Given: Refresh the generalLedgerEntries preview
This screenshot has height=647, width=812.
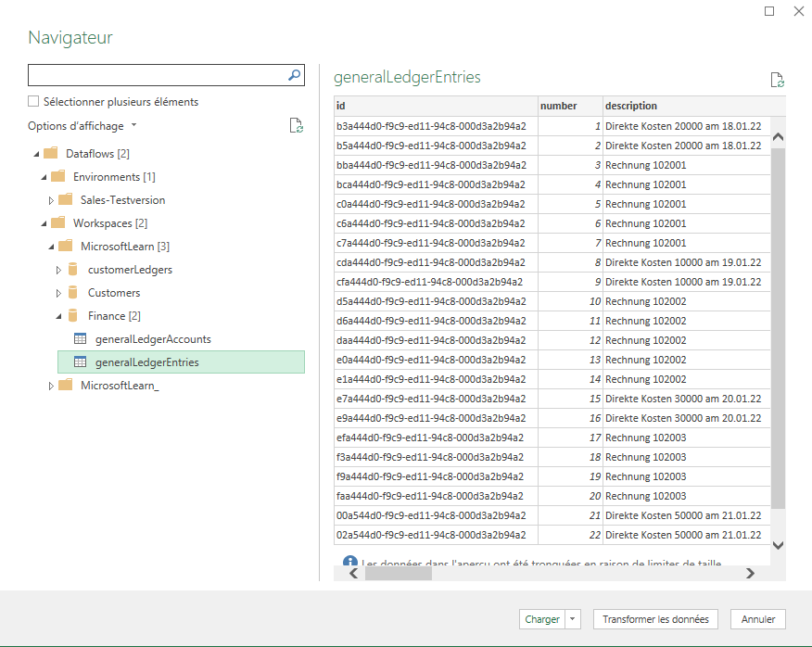Looking at the screenshot, I should click(778, 80).
